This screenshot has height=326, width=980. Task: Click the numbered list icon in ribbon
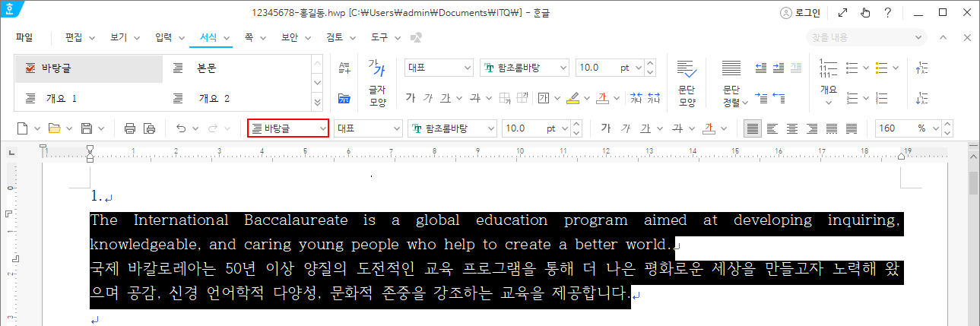(852, 97)
